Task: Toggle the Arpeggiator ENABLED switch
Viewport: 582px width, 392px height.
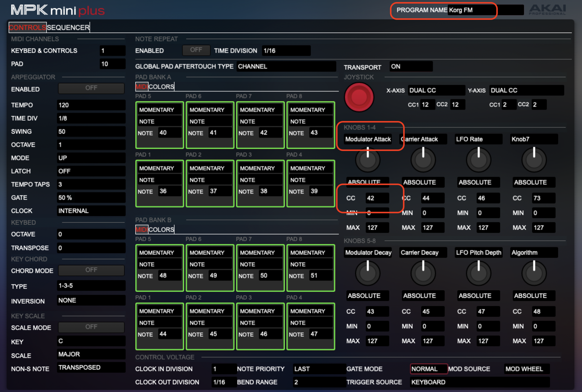Action: point(91,88)
